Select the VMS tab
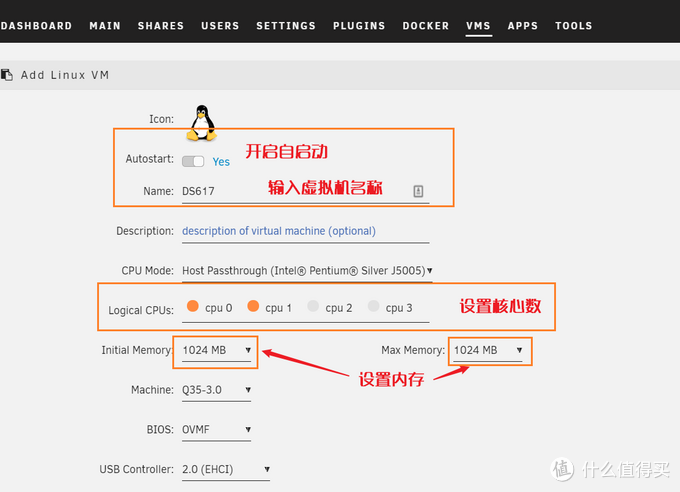This screenshot has width=680, height=492. pyautogui.click(x=478, y=26)
